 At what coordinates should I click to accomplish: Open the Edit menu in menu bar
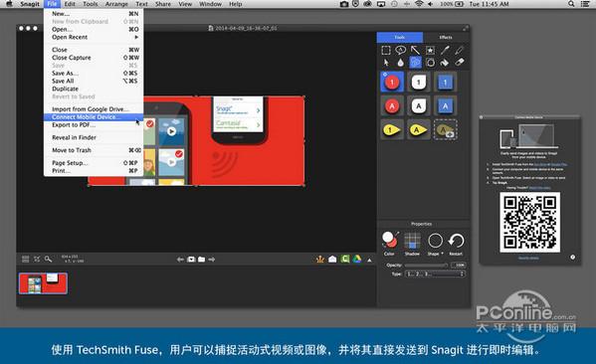[x=70, y=4]
